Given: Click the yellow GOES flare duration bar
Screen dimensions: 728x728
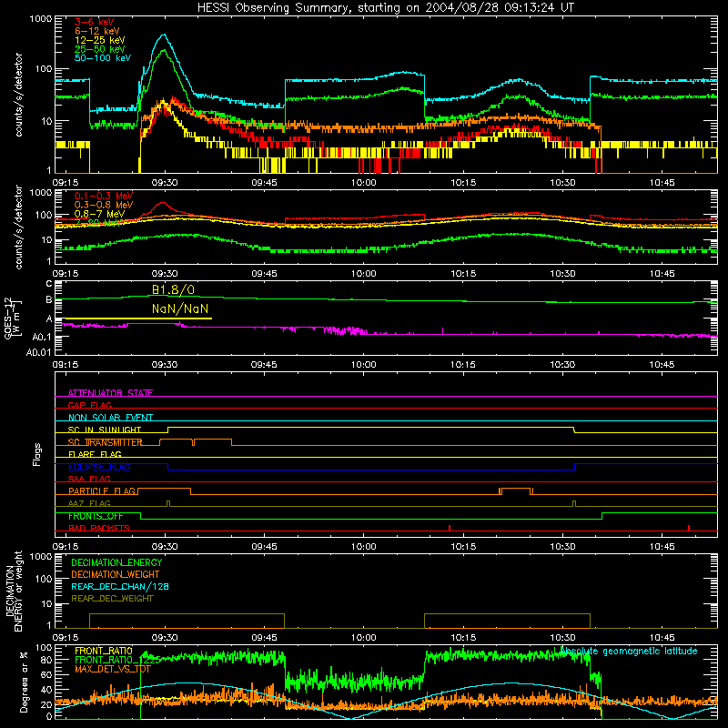Looking at the screenshot, I should tap(137, 318).
